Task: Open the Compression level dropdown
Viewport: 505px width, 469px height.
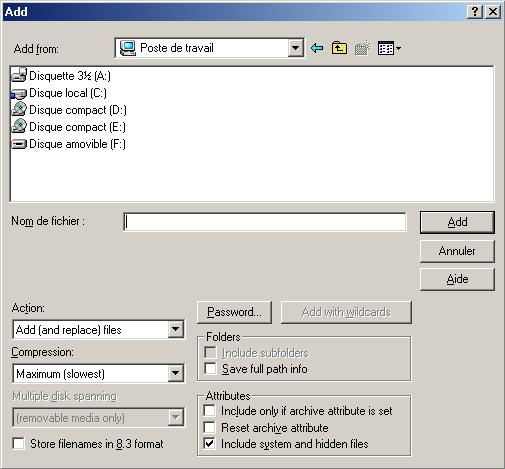Action: [x=176, y=374]
